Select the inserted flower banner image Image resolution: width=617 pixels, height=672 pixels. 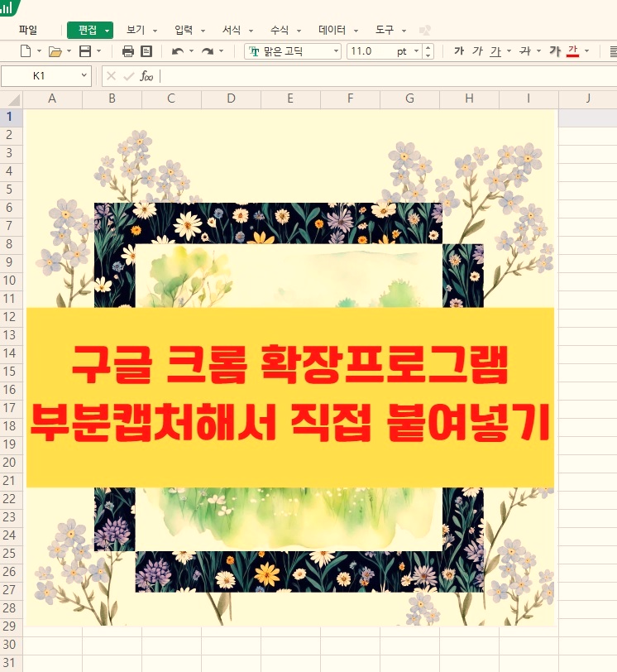(290, 367)
